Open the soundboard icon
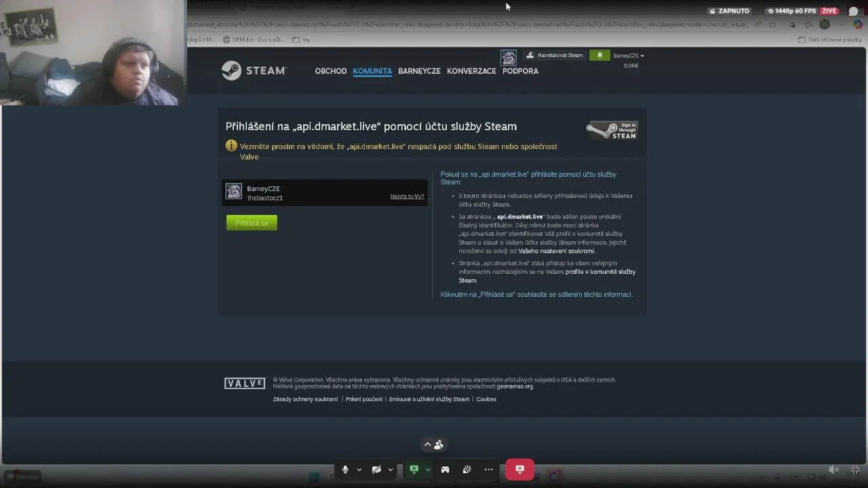This screenshot has width=868, height=488. click(467, 469)
